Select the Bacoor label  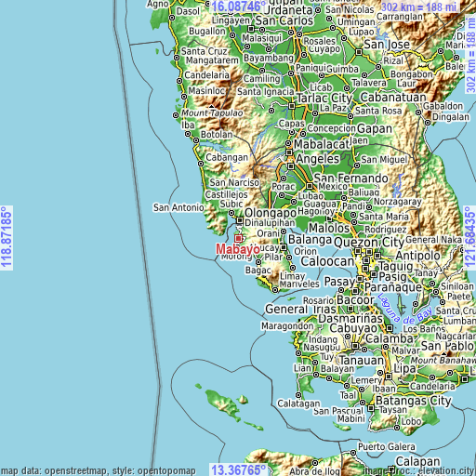point(355,300)
